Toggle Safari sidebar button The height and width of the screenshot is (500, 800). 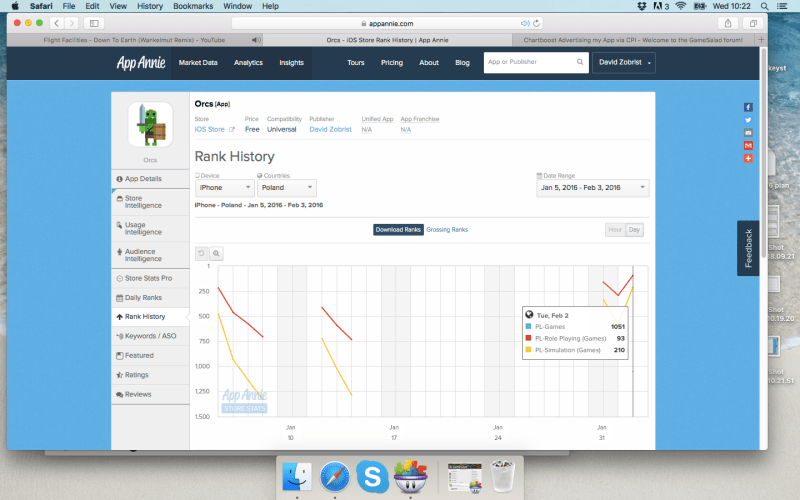94,23
